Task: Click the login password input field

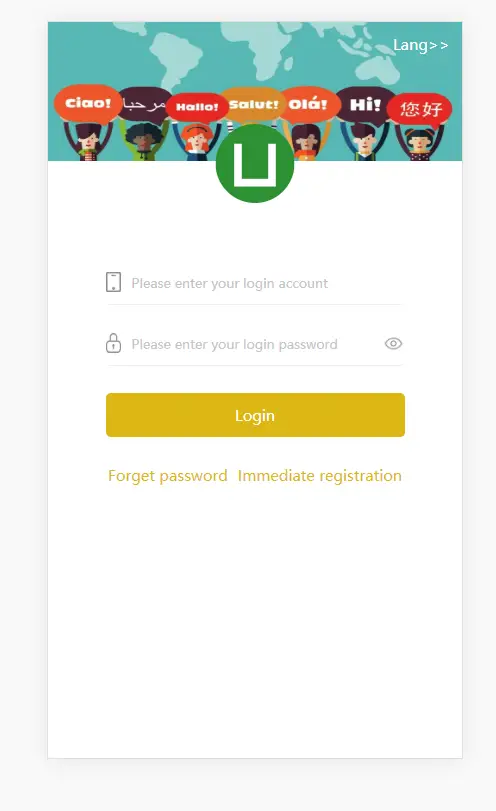Action: [x=256, y=344]
